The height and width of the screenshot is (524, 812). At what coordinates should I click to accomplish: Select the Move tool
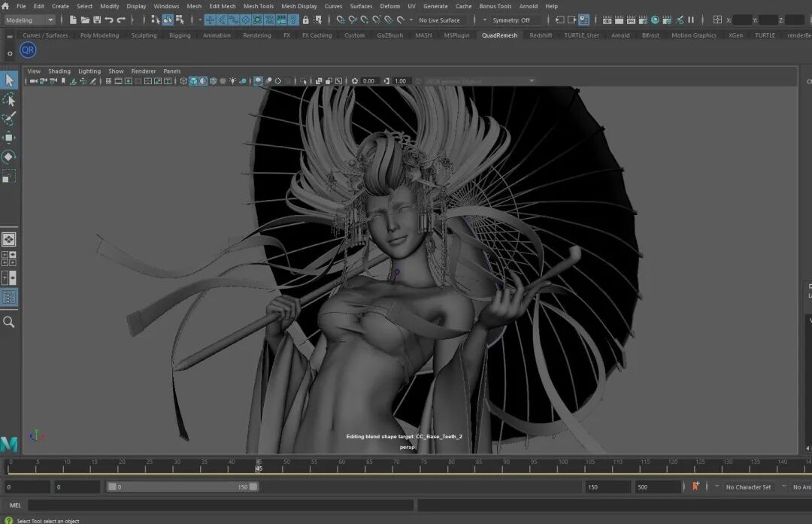click(x=9, y=138)
